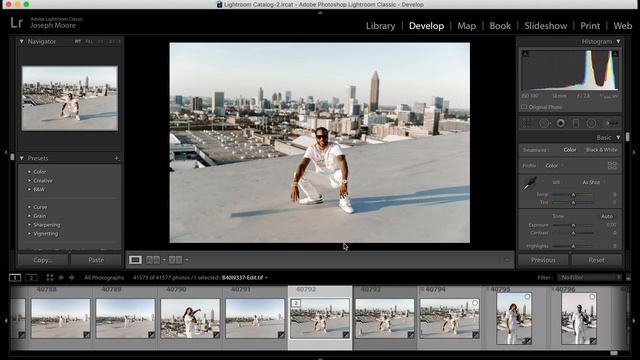Expand the B&W preset group
640x360 pixels.
(29, 189)
